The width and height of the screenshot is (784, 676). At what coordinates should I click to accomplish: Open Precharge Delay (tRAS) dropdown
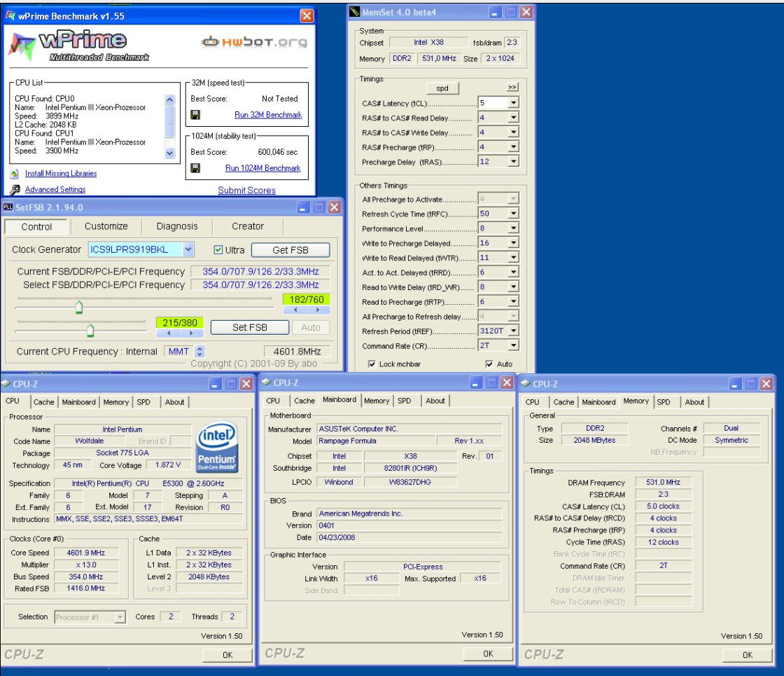[514, 161]
